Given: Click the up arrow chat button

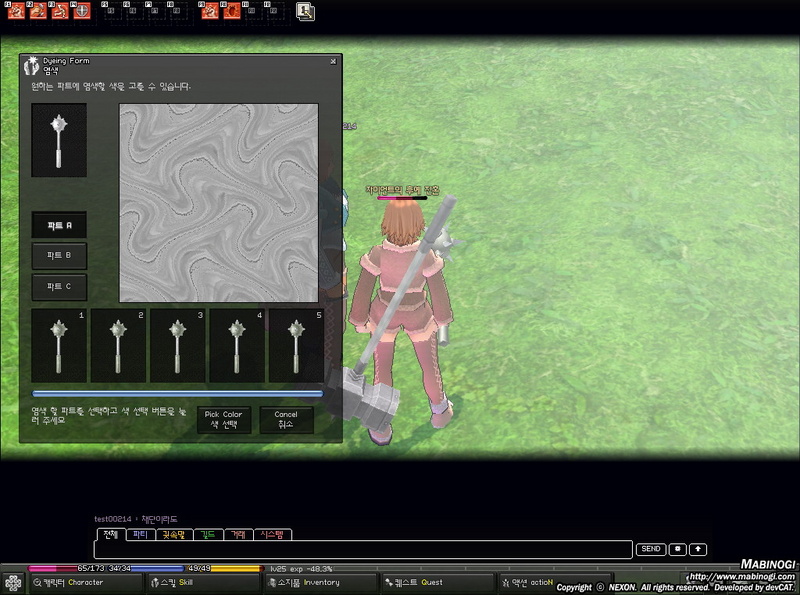Looking at the screenshot, I should point(698,549).
